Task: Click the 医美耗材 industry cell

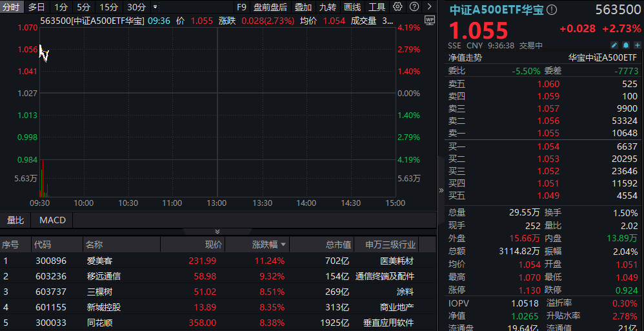Action: point(397,261)
